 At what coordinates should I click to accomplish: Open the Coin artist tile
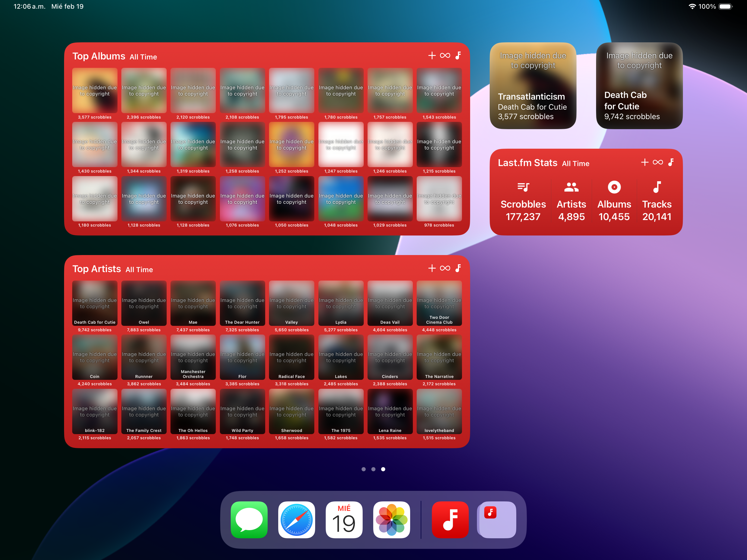coord(94,357)
